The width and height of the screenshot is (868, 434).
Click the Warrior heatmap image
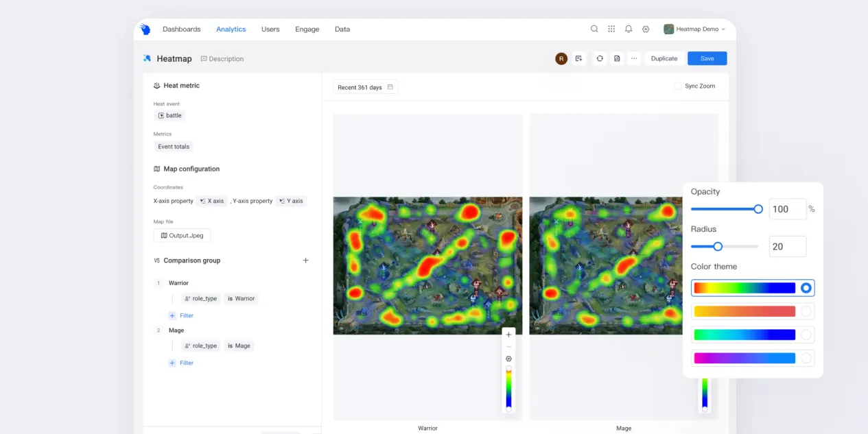point(427,266)
